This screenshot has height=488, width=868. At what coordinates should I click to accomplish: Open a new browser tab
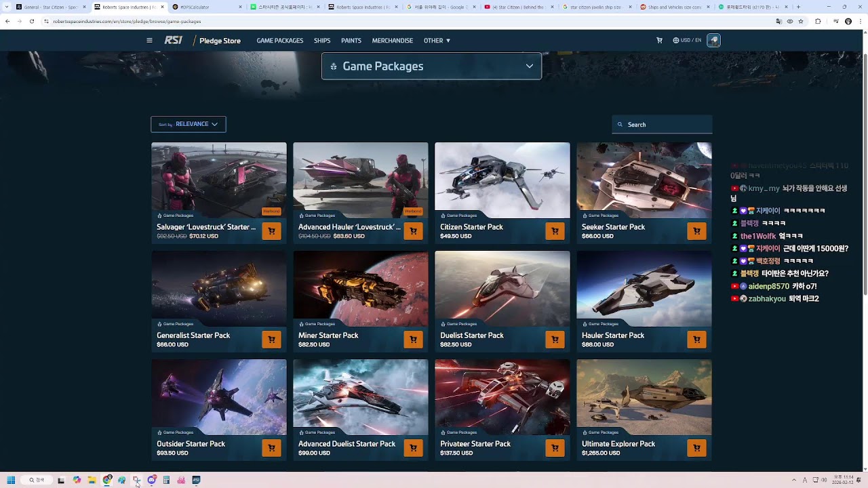pyautogui.click(x=798, y=7)
